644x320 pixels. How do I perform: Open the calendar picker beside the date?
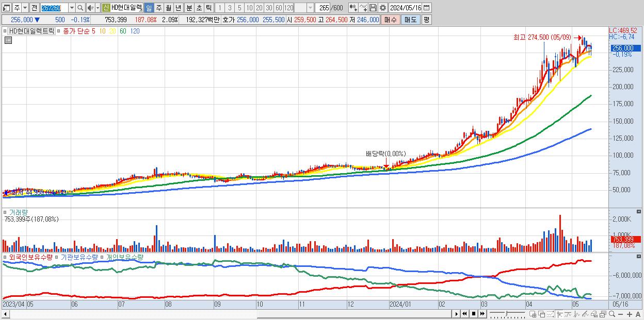click(426, 8)
